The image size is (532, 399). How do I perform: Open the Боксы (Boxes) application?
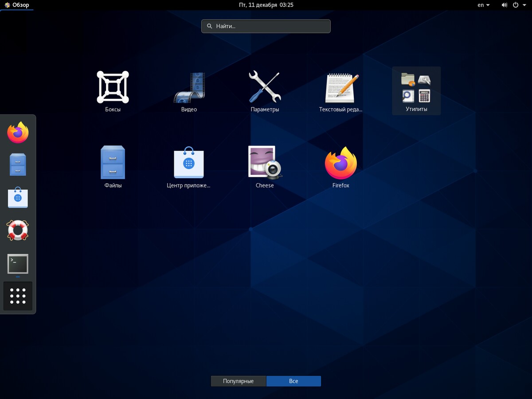click(x=113, y=91)
